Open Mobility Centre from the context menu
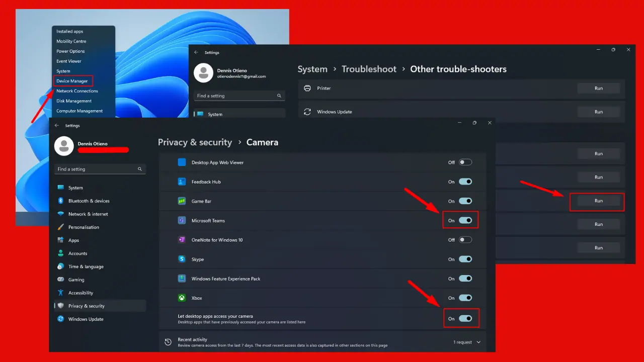Image resolution: width=644 pixels, height=362 pixels. coord(71,41)
